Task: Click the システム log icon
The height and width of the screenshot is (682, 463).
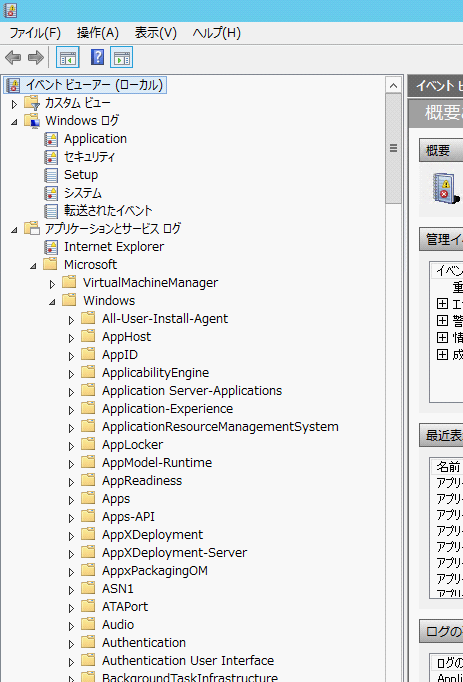Action: point(51,193)
